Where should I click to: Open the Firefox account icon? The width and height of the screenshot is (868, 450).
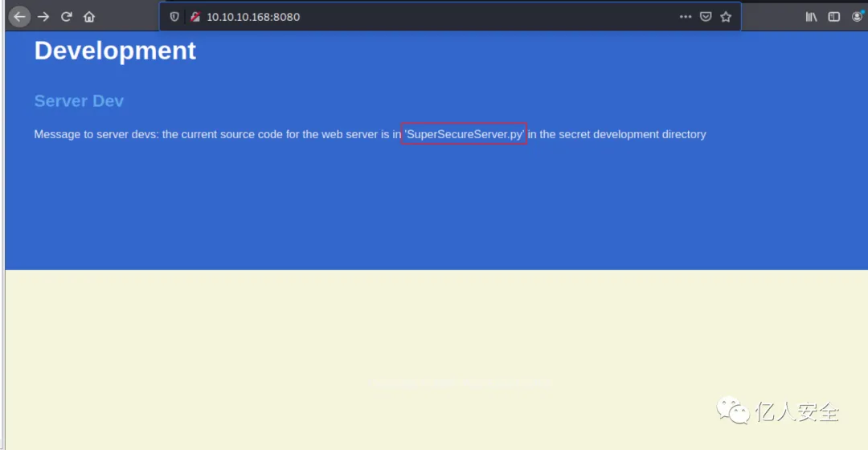pos(858,17)
